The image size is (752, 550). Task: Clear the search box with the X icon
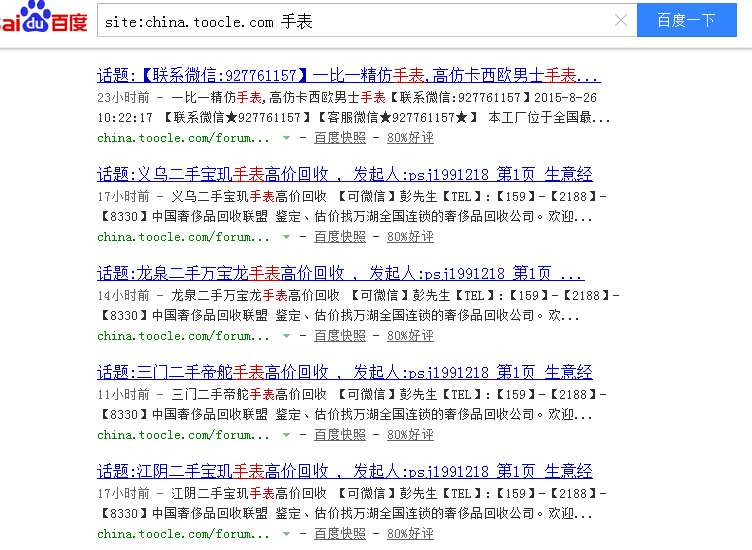pos(621,20)
